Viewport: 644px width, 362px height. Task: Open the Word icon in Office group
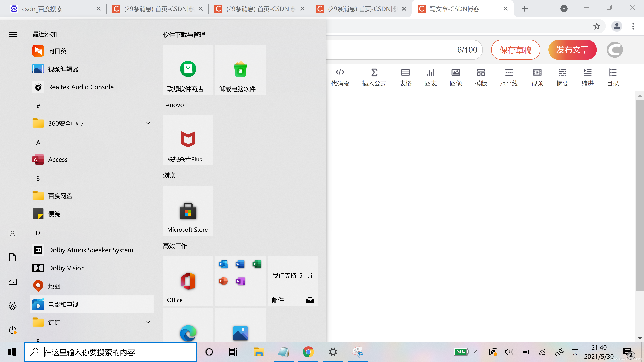[x=240, y=264]
